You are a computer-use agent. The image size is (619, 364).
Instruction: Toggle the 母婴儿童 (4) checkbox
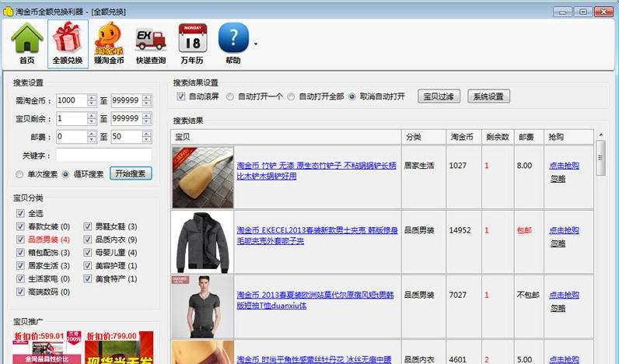coord(87,253)
